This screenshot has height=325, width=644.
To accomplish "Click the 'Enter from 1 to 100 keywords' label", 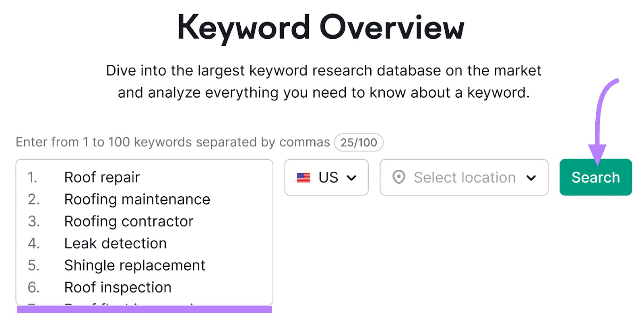I will pos(173,142).
